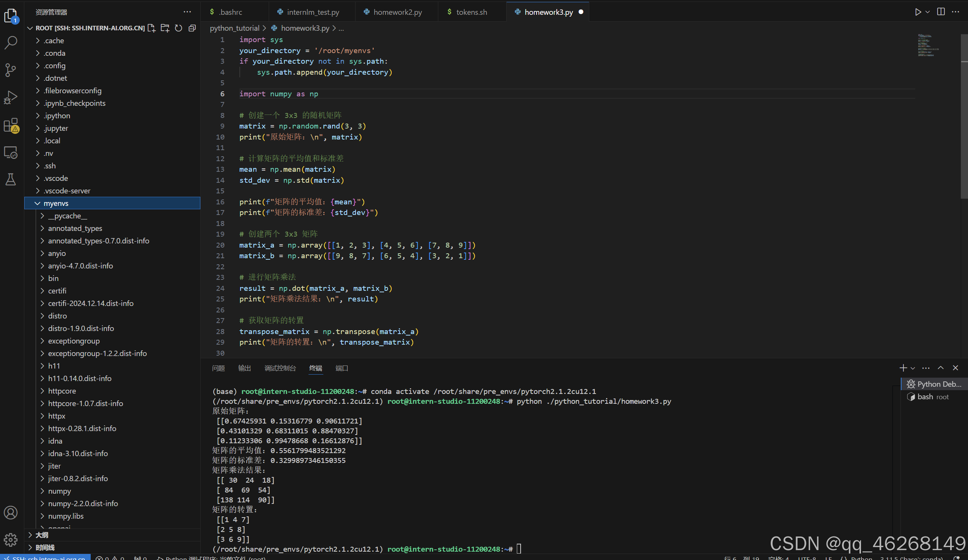Open Run and Debug view
This screenshot has height=560, width=968.
[x=11, y=97]
